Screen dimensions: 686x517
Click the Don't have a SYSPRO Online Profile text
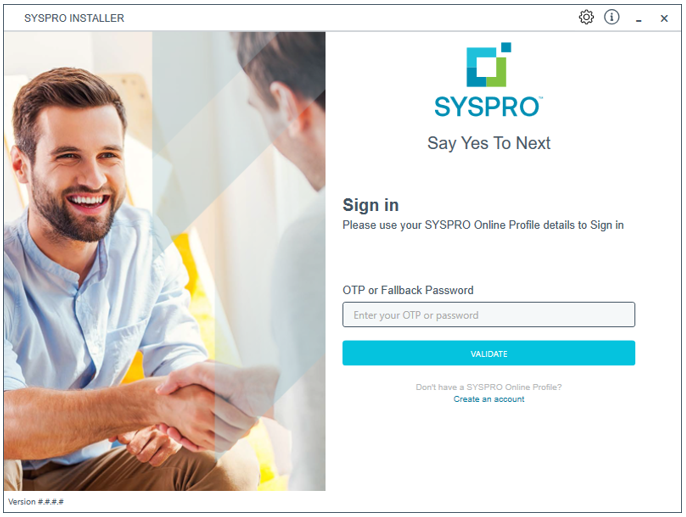[489, 387]
